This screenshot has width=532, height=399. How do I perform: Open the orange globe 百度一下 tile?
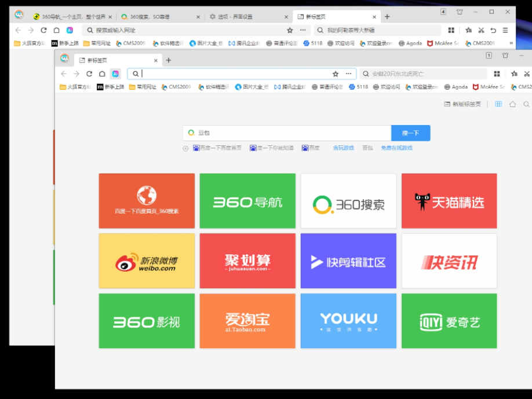tap(147, 201)
